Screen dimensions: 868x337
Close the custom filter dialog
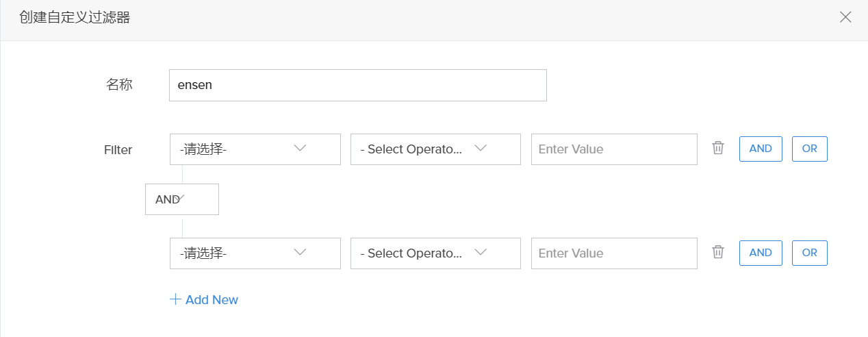coord(845,18)
